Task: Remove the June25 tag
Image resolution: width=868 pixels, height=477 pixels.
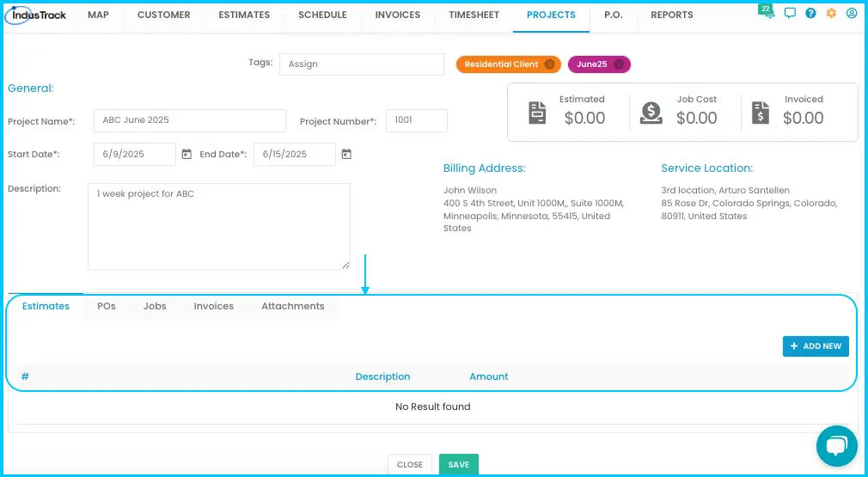Action: click(x=619, y=64)
